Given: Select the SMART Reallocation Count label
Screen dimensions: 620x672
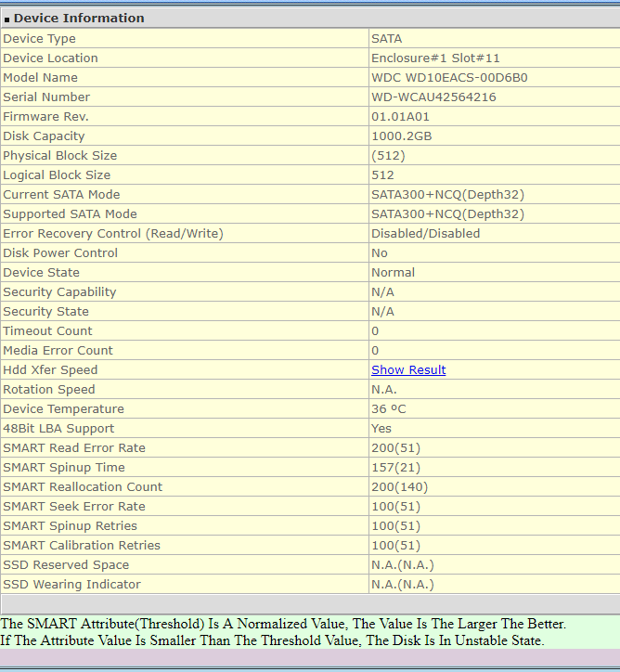Looking at the screenshot, I should [83, 487].
